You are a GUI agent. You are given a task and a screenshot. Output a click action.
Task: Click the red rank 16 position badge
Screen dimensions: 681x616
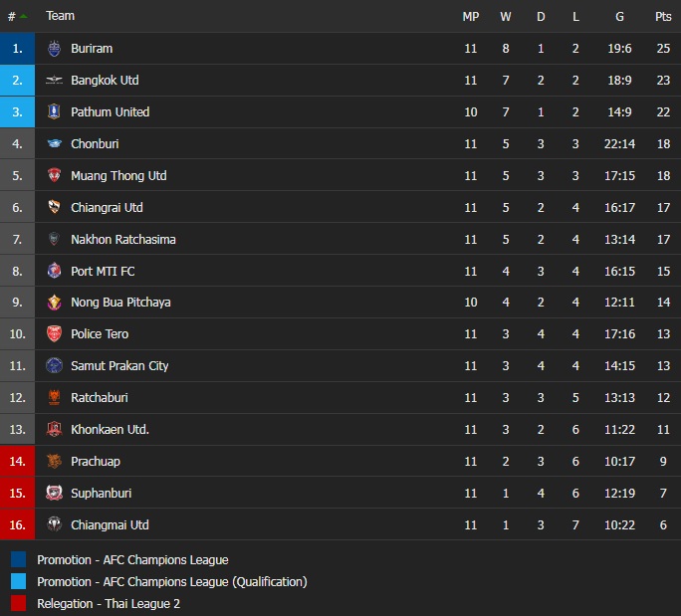click(x=17, y=524)
